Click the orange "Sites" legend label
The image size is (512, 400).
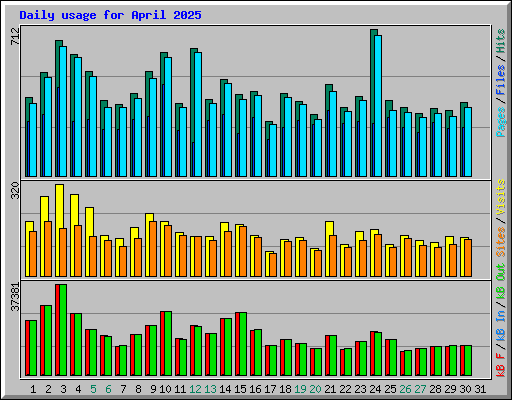[x=501, y=242]
